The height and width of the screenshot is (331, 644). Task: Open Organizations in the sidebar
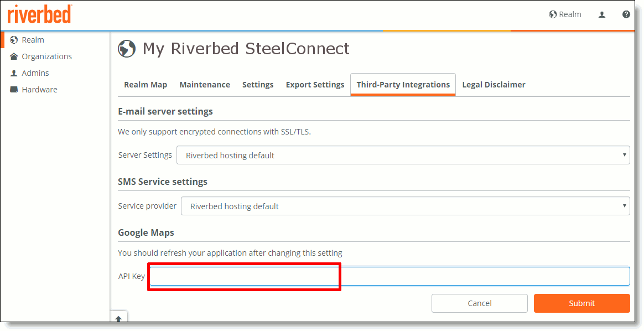[46, 56]
